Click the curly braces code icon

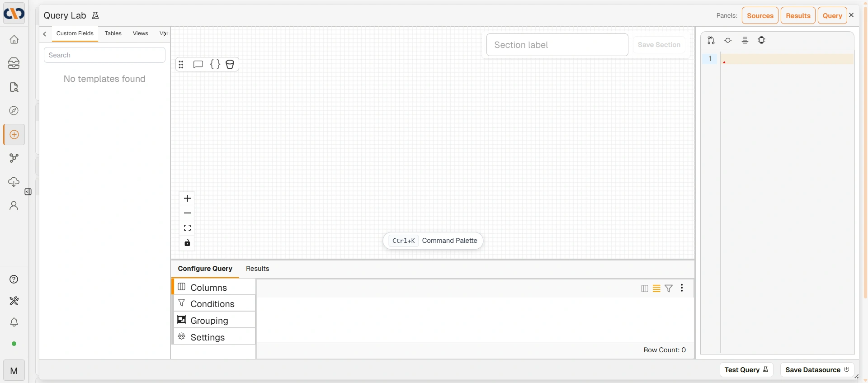coord(215,64)
